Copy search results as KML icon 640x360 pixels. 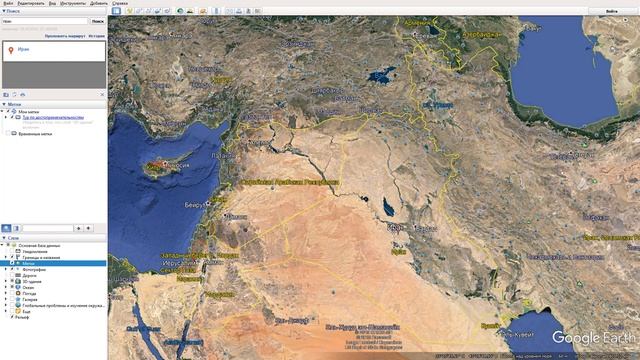[x=15, y=95]
